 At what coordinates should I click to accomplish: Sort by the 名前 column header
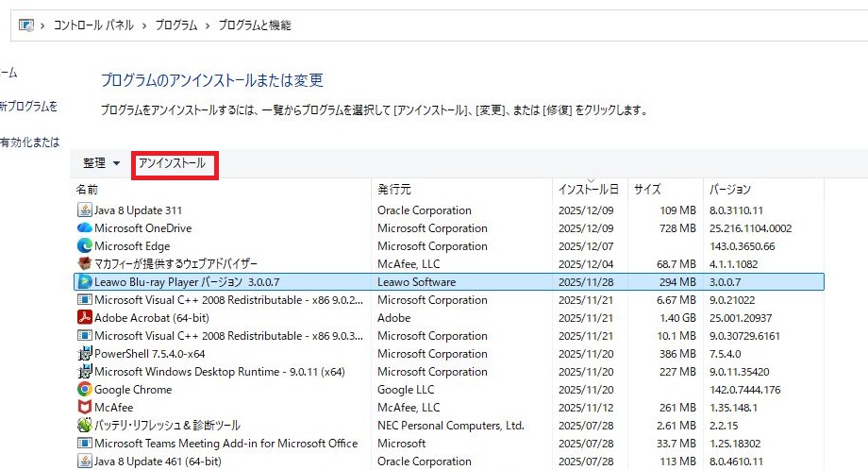coord(88,190)
